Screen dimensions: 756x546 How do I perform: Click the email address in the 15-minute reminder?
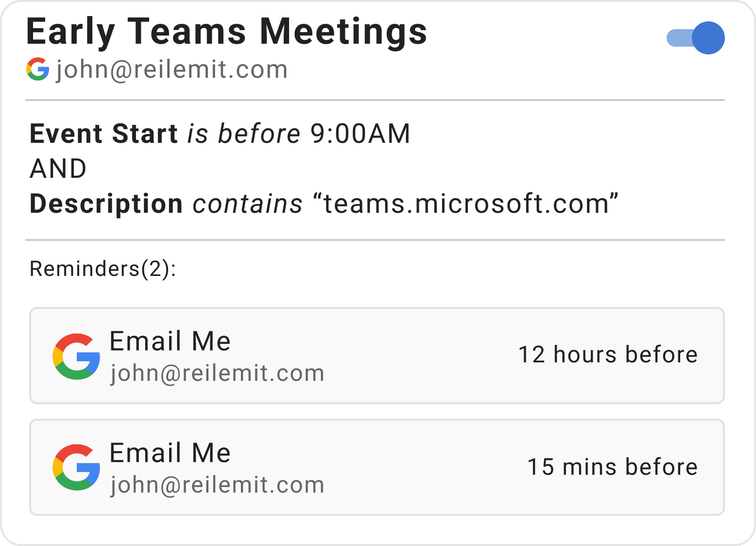(217, 485)
